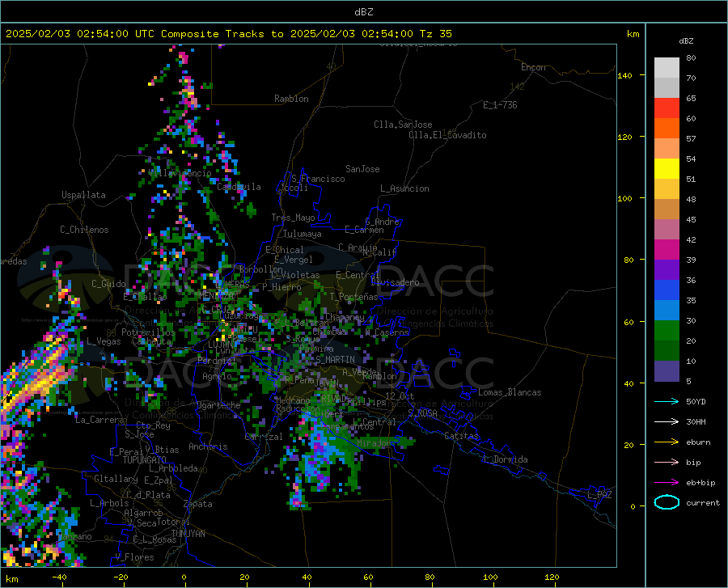The image size is (728, 588).
Task: Select the magenta 39–42 dBZ color swatch
Action: [x=667, y=250]
